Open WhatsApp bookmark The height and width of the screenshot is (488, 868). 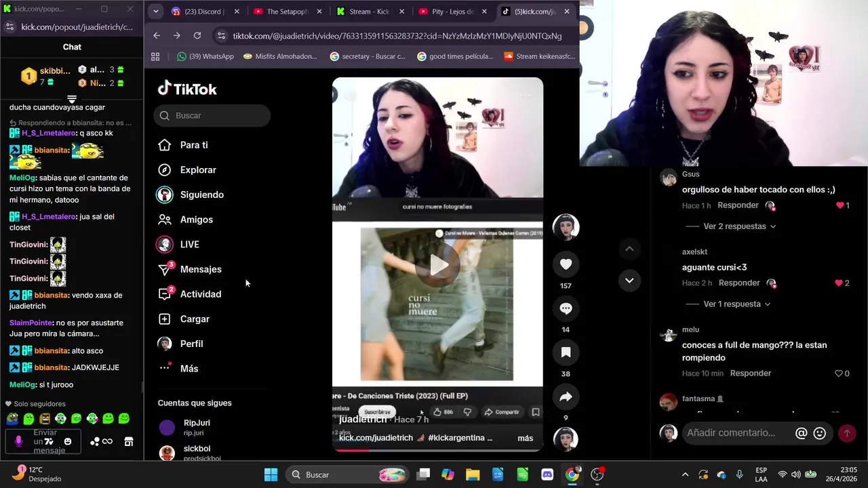click(x=205, y=56)
